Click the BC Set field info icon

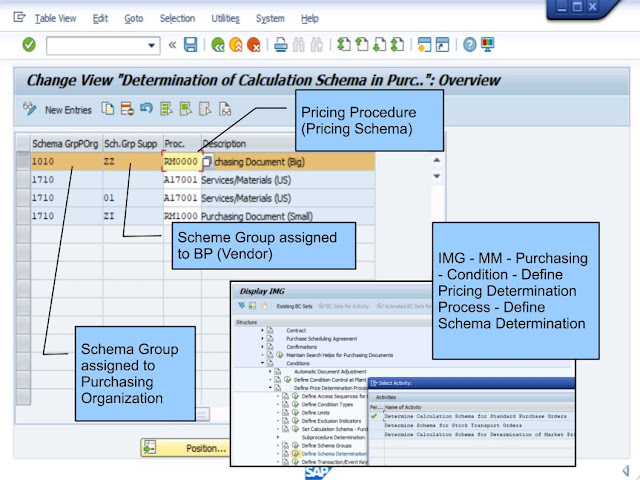[x=225, y=109]
